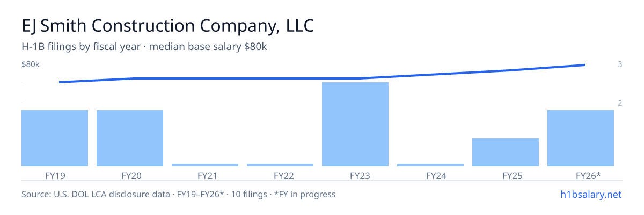Click the EJ Smith Construction Company title
The height and width of the screenshot is (215, 644).
point(167,26)
